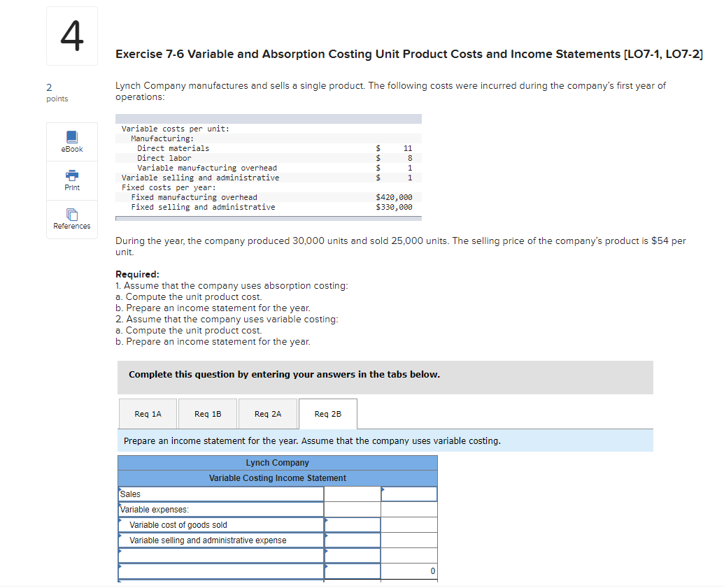Image resolution: width=724 pixels, height=588 pixels.
Task: Switch to the Req 1A tab
Action: tap(148, 413)
